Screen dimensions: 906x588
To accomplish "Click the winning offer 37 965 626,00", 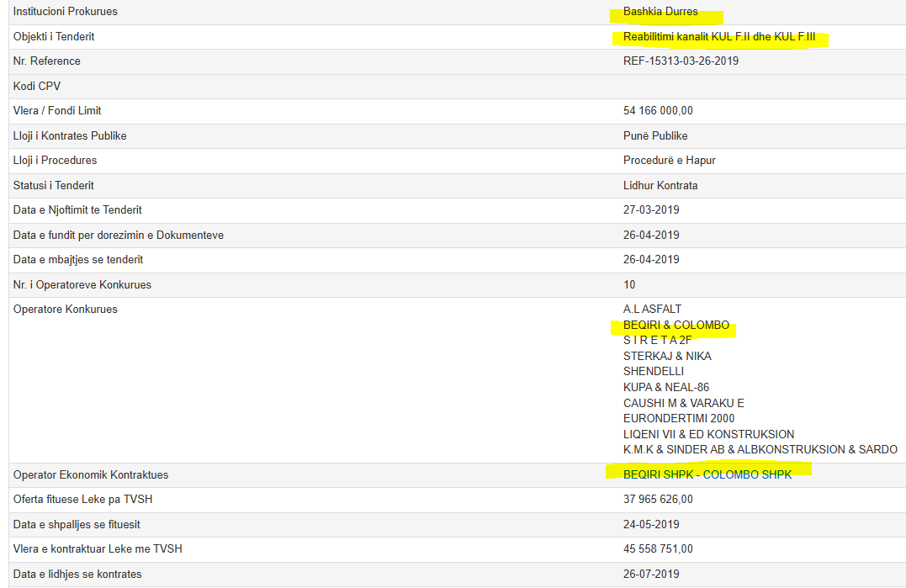I will 658,500.
